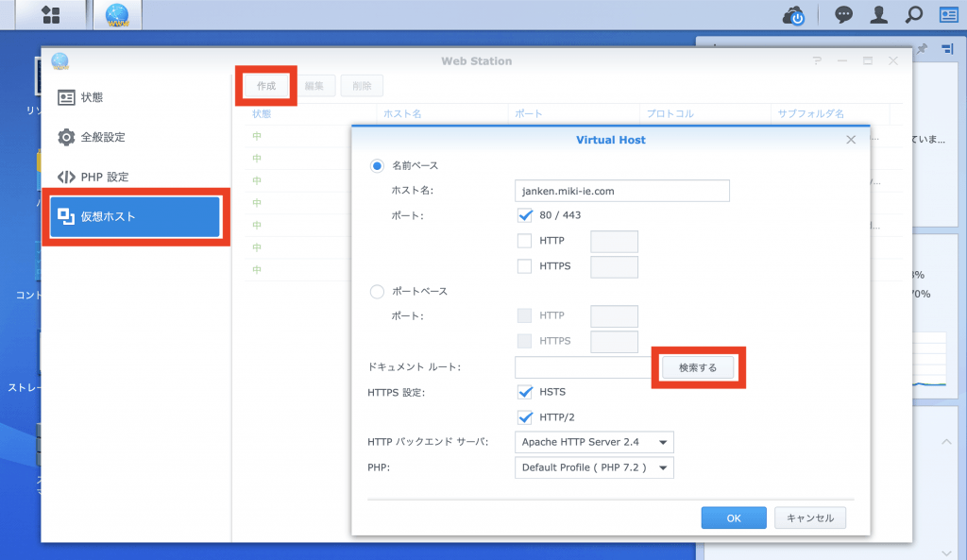Screen dimensions: 967x560
Task: Switch to PHP 設定 in the sidebar
Action: 104,177
